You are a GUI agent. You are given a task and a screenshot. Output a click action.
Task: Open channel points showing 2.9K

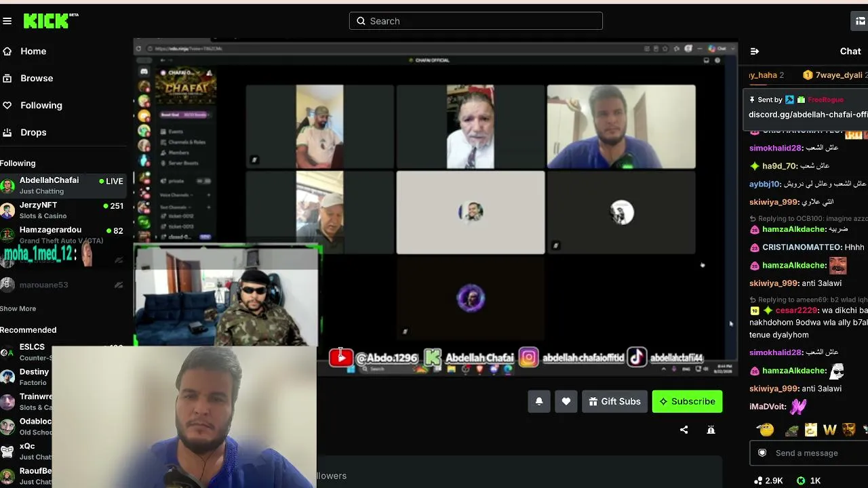(769, 481)
